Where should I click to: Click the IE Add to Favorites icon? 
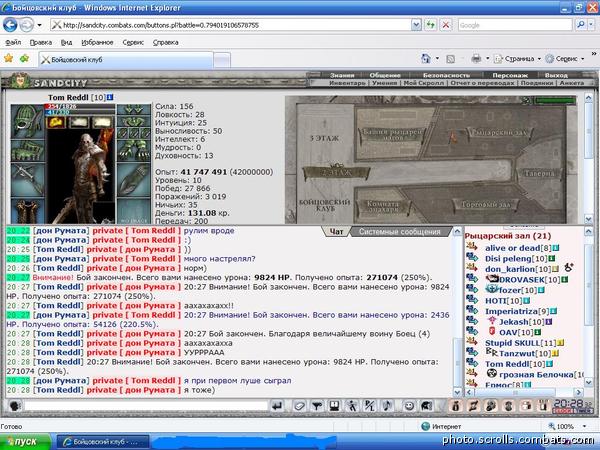point(24,59)
